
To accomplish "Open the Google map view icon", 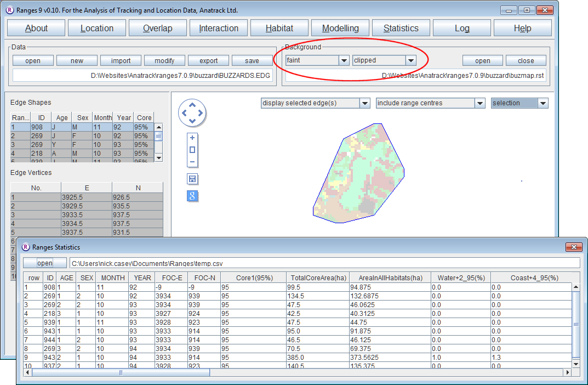I will coord(192,196).
